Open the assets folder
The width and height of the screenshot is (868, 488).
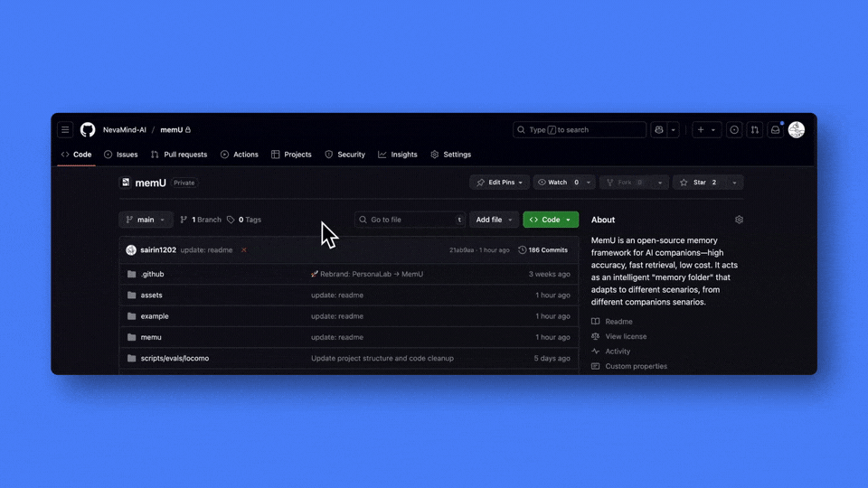151,295
